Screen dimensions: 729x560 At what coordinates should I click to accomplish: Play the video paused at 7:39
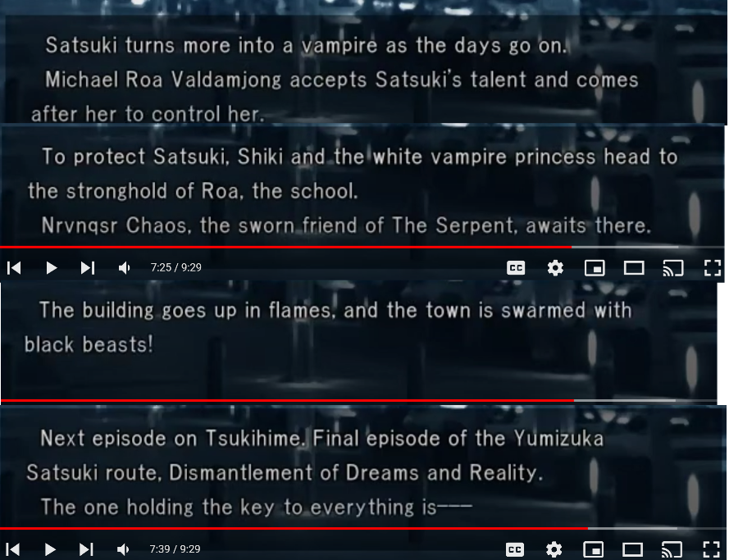(x=50, y=549)
